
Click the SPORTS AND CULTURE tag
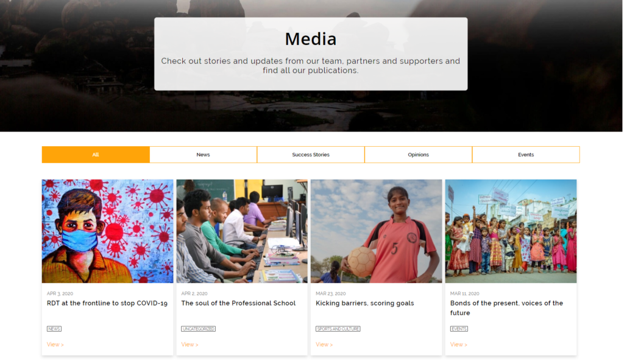338,329
